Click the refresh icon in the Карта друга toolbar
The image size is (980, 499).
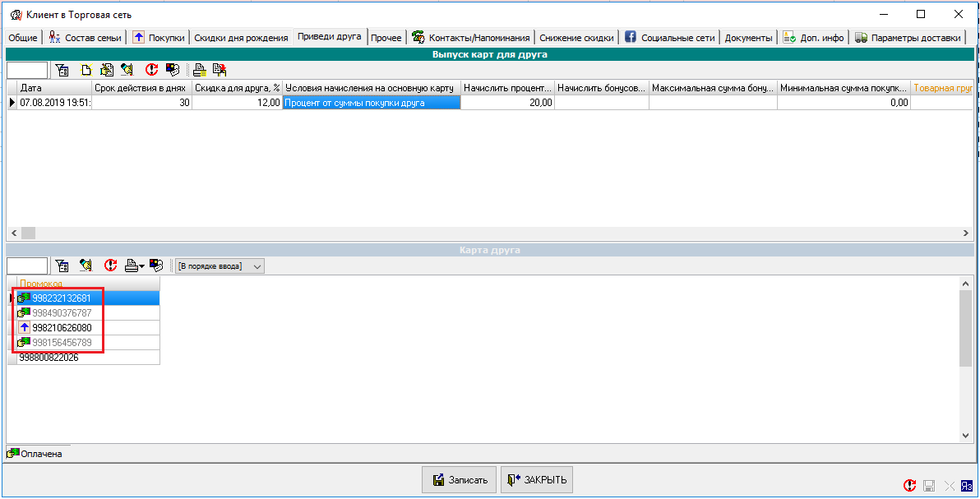click(110, 266)
